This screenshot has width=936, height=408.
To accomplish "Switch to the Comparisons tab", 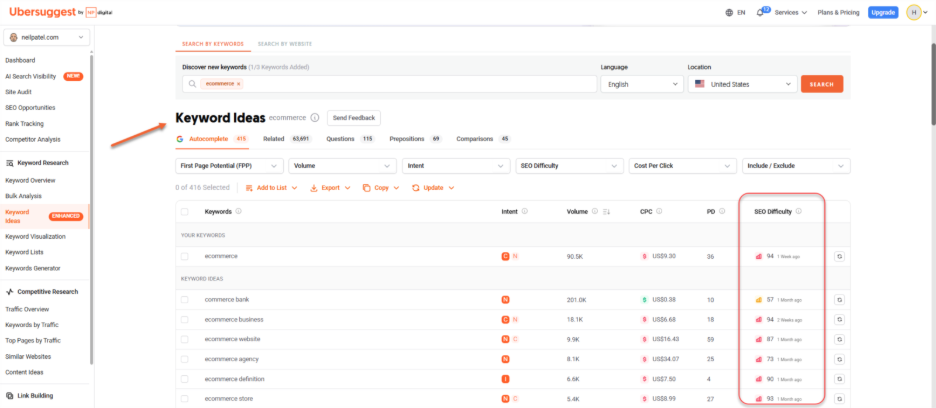I will (484, 139).
